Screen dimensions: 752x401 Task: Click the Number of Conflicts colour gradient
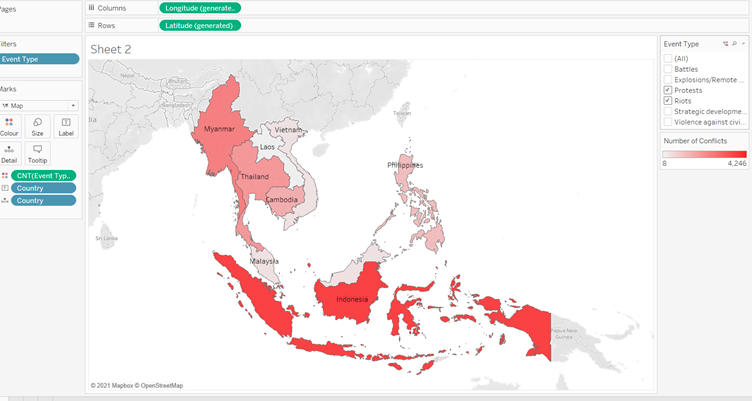(x=705, y=154)
